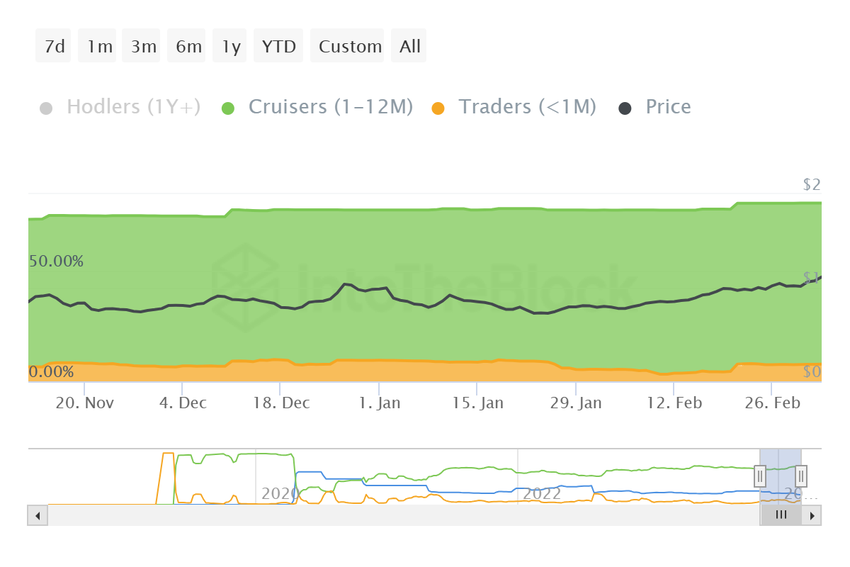Show All historical data
The width and height of the screenshot is (850, 567).
pos(409,46)
